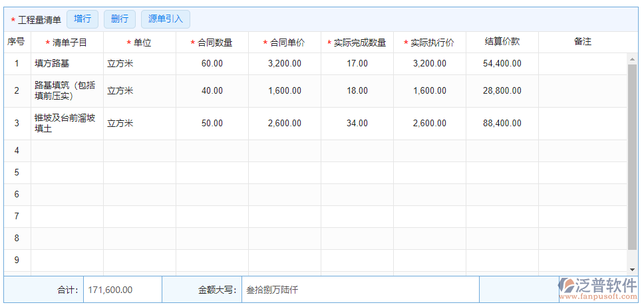The width and height of the screenshot is (644, 307).
Task: Select empty row number 9
Action: pyautogui.click(x=17, y=260)
